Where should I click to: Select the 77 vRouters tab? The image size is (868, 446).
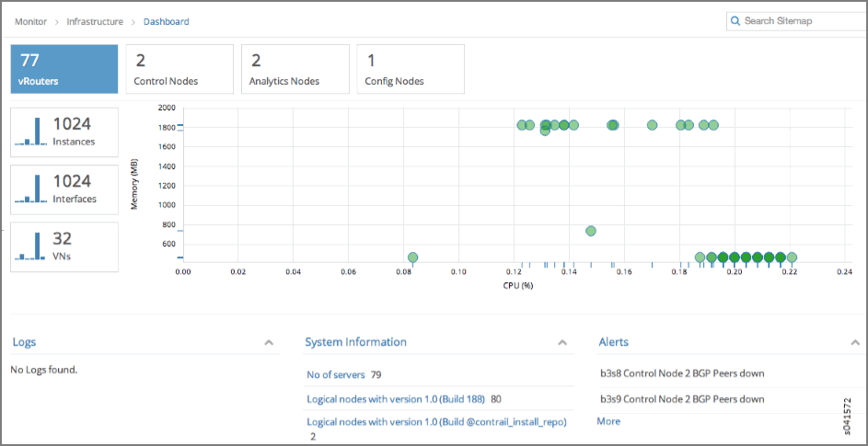pyautogui.click(x=64, y=69)
